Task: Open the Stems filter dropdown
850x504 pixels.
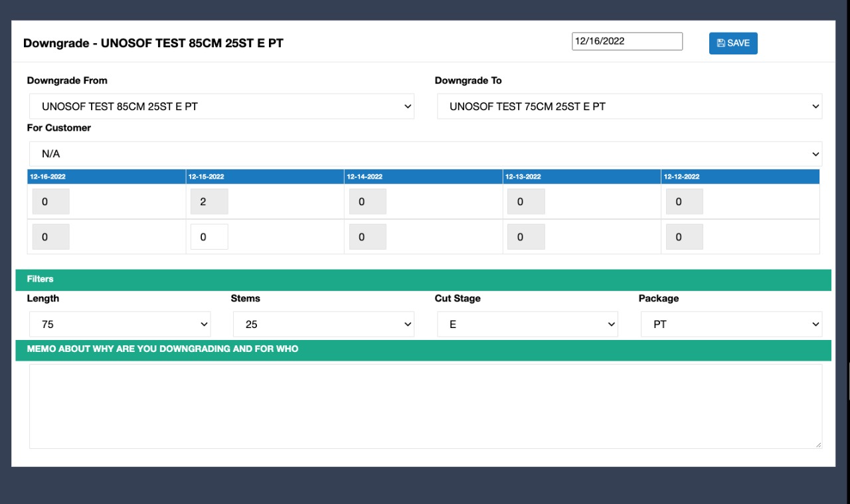Action: pos(323,324)
